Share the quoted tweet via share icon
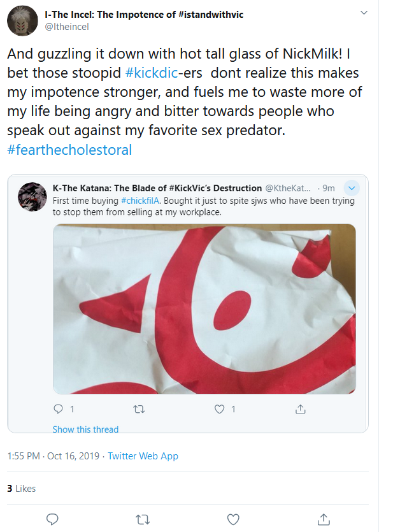The width and height of the screenshot is (393, 532). coord(300,409)
